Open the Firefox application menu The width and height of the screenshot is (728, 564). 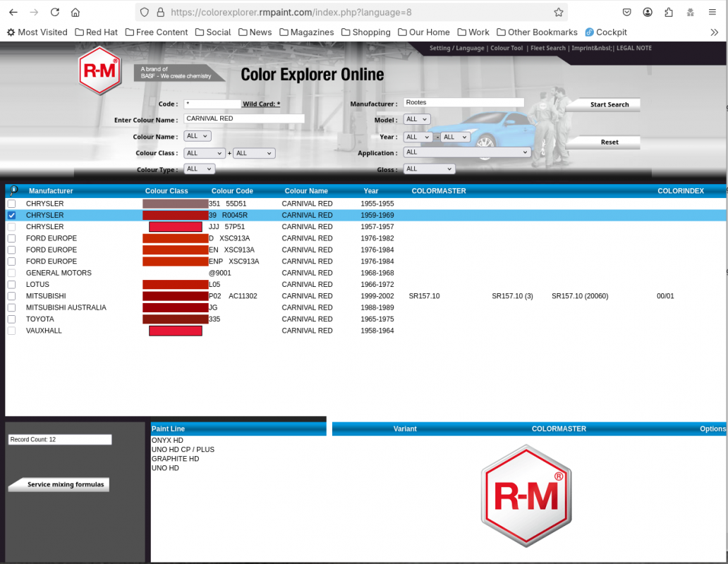[712, 13]
